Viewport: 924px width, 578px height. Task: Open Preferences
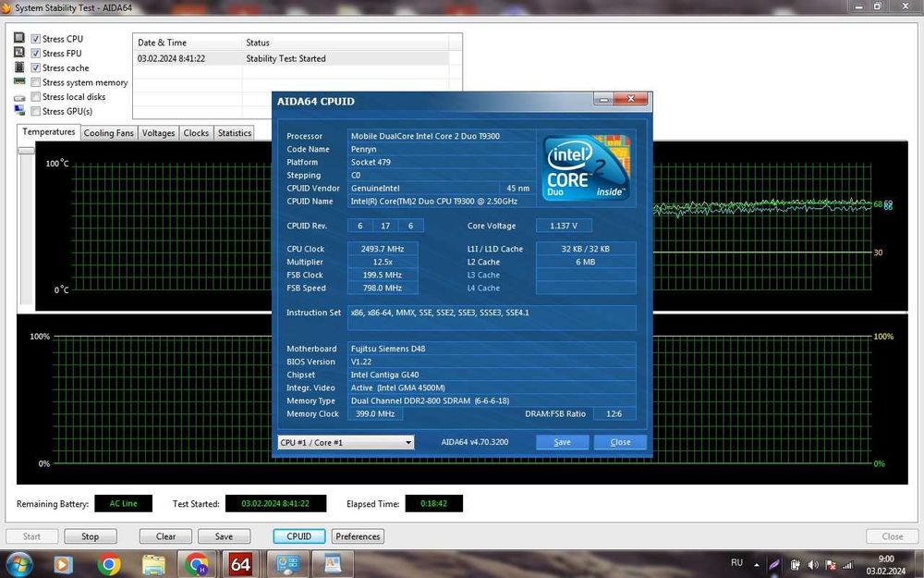coord(358,536)
